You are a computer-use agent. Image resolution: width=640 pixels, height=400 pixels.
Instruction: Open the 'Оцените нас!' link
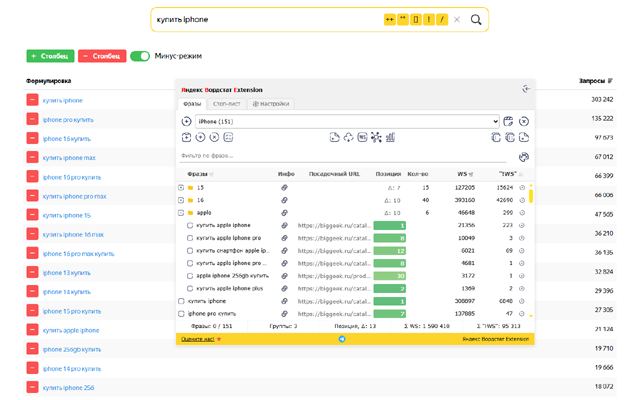pyautogui.click(x=198, y=339)
